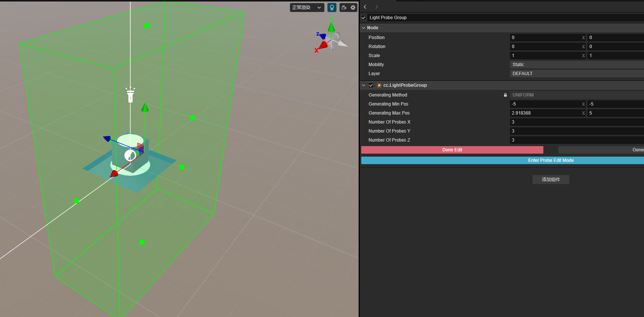The width and height of the screenshot is (644, 317).
Task: Focus the Scale X field
Action: [x=548, y=56]
